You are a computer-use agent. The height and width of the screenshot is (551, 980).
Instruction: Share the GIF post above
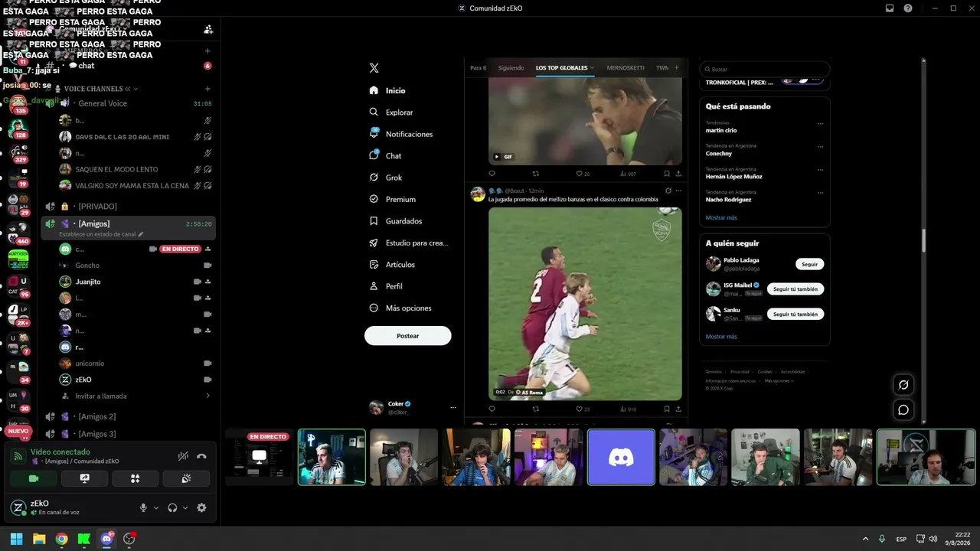678,174
